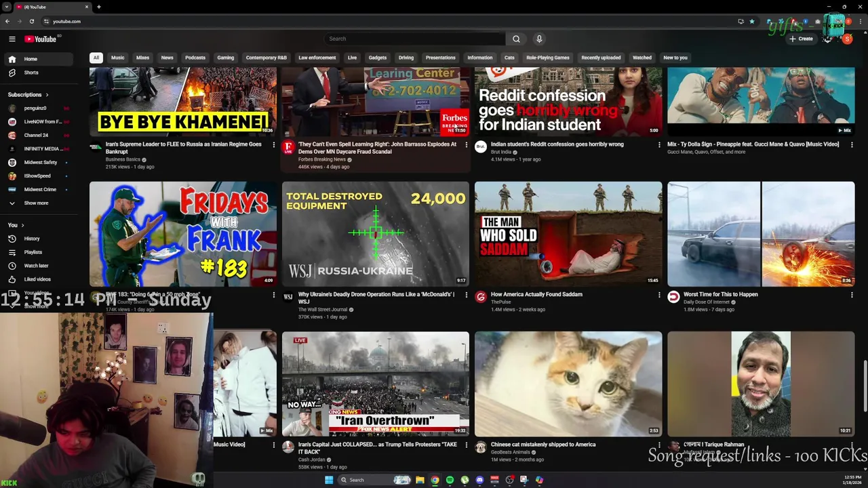
Task: Open options menu for Worst Time for This video
Action: pyautogui.click(x=852, y=295)
